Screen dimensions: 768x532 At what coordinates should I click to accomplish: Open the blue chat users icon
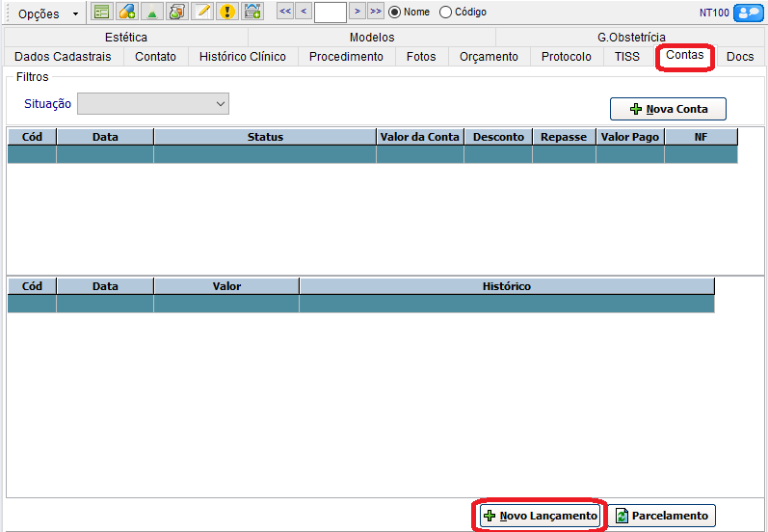click(x=748, y=13)
